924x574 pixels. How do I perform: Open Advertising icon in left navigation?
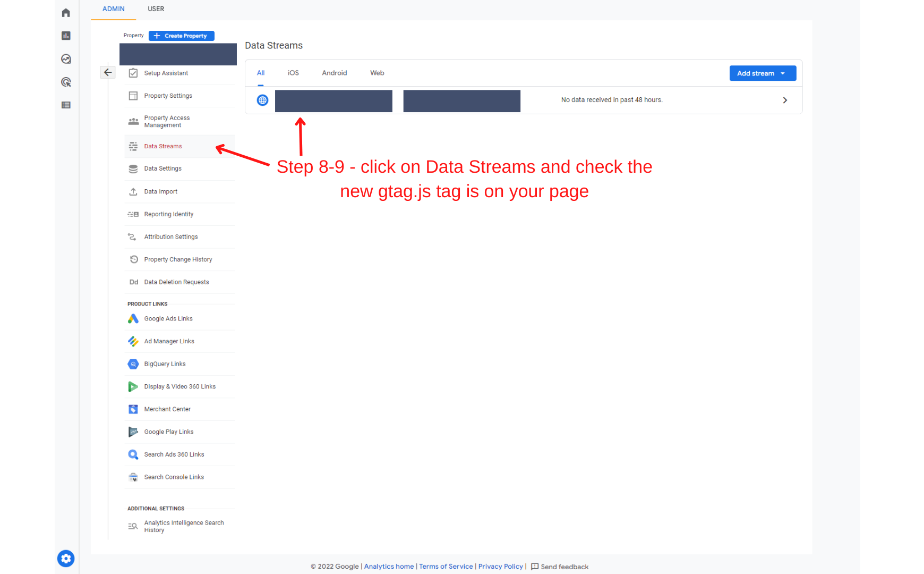pos(66,82)
